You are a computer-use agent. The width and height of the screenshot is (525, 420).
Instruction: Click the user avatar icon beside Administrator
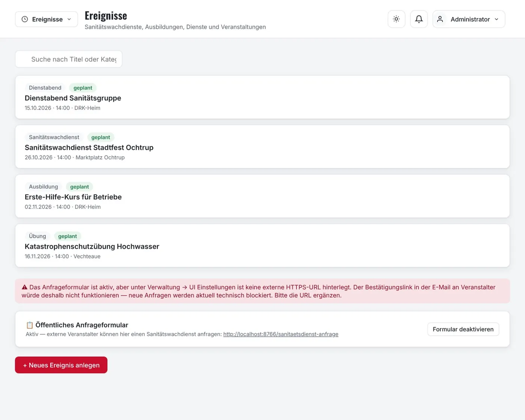click(440, 19)
